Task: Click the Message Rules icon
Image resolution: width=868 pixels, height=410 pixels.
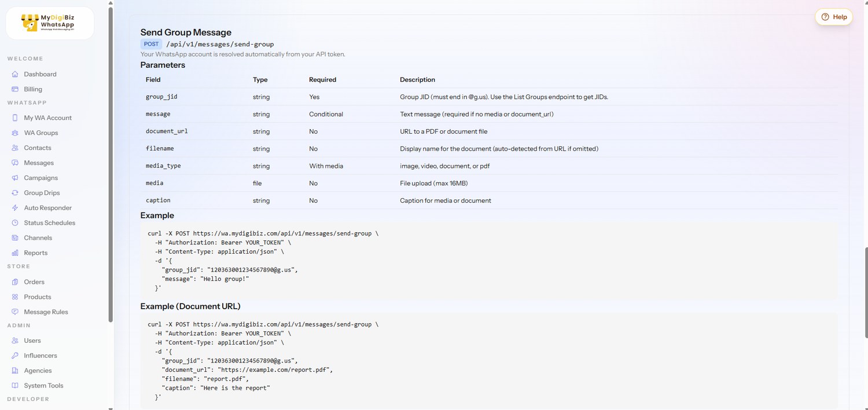Action: coord(15,312)
